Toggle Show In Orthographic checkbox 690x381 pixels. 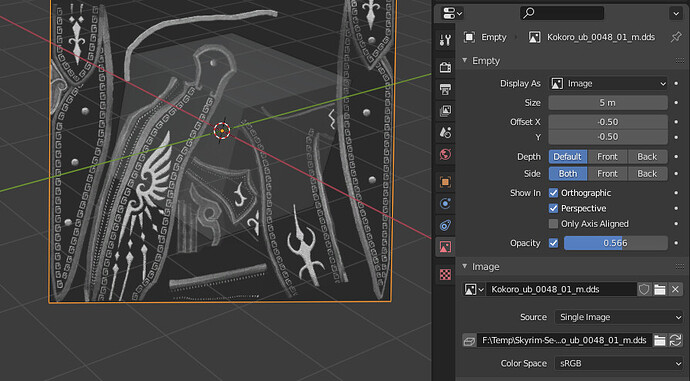tap(554, 193)
